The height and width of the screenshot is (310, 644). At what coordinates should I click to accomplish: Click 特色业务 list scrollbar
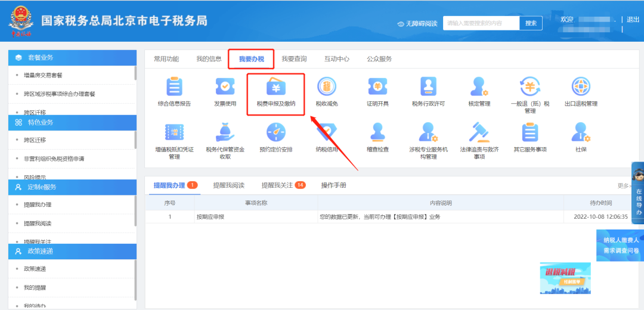[135, 139]
